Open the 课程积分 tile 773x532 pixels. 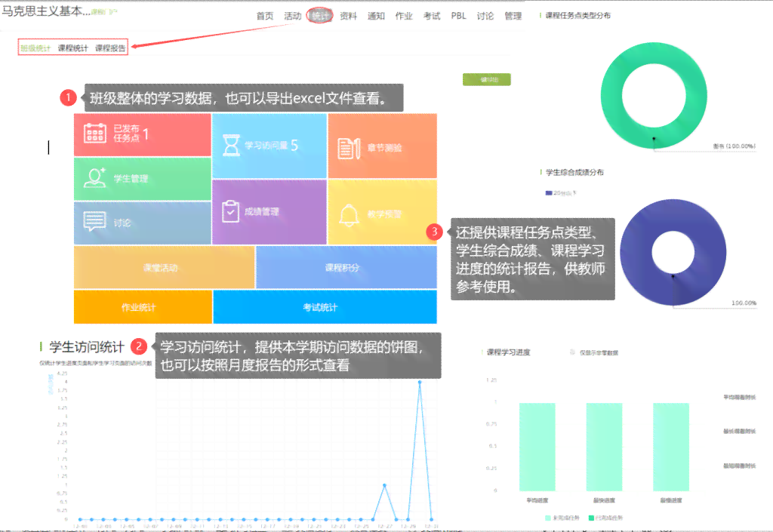pyautogui.click(x=346, y=267)
